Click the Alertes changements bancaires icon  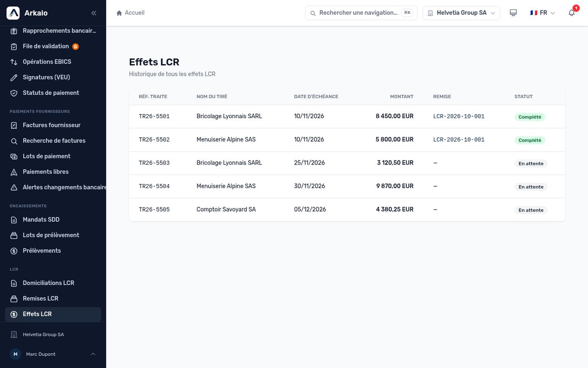coord(14,188)
